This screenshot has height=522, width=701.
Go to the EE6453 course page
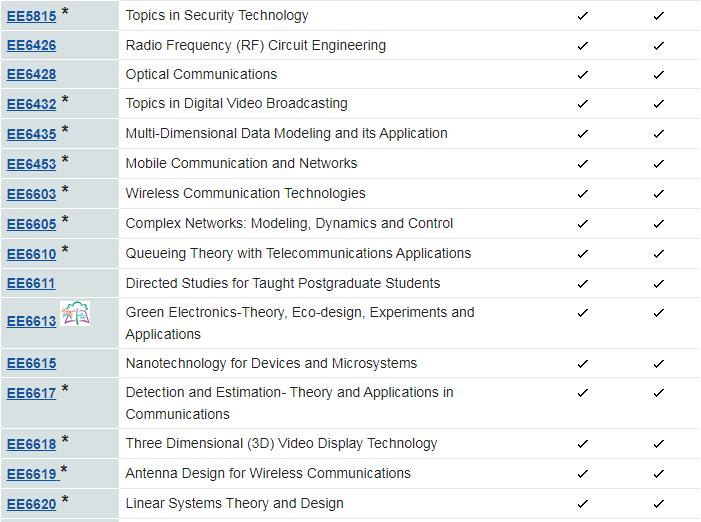pos(31,164)
